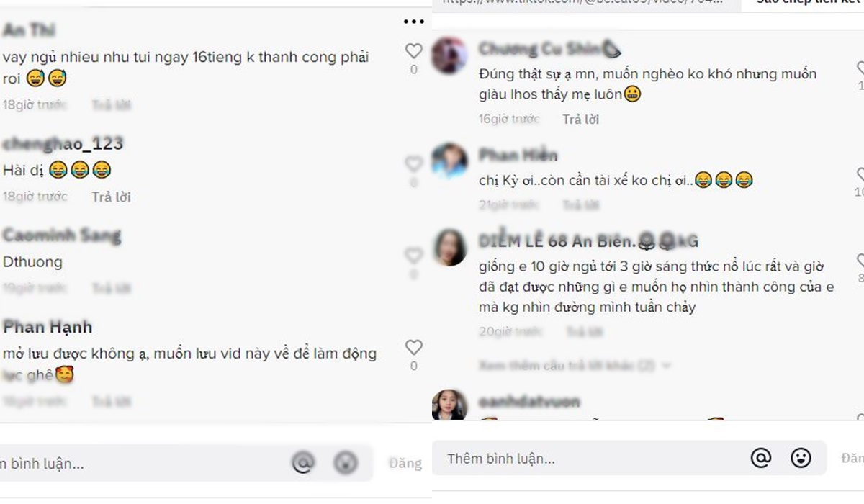Open Phan Hiền's profile avatar
Image resolution: width=864 pixels, height=504 pixels.
pyautogui.click(x=450, y=161)
